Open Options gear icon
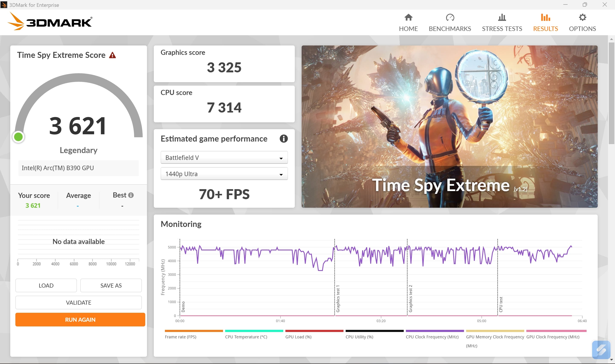615x364 pixels. pyautogui.click(x=582, y=18)
